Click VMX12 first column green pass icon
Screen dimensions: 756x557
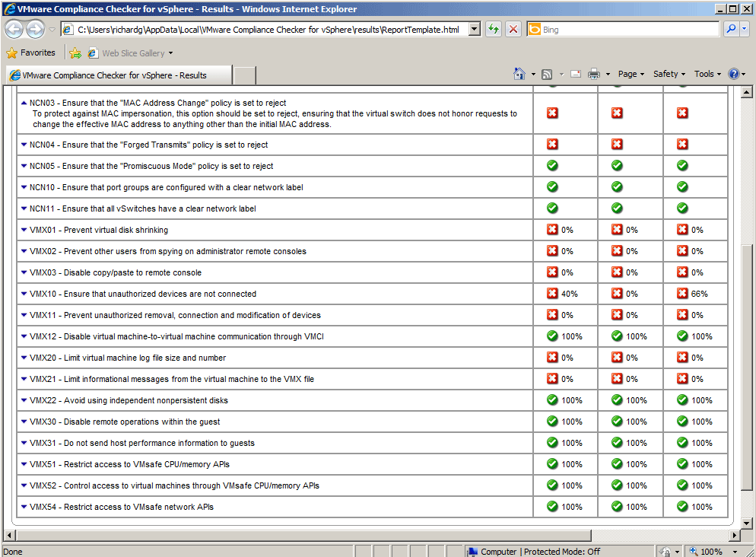(x=552, y=336)
